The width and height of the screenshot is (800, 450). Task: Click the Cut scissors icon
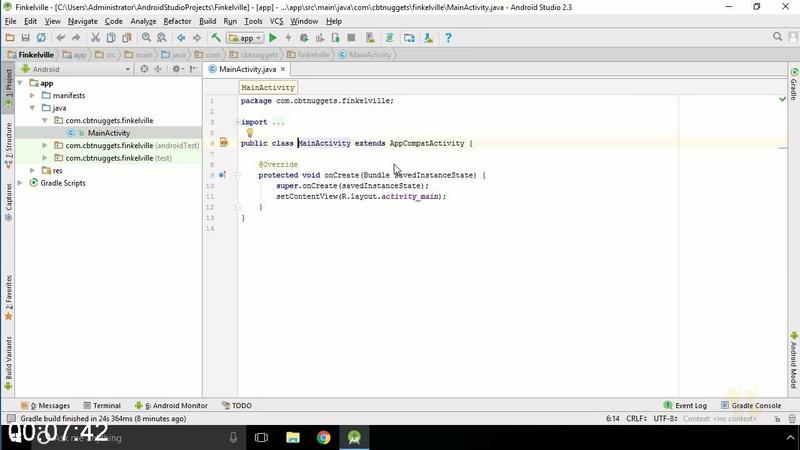[95, 38]
